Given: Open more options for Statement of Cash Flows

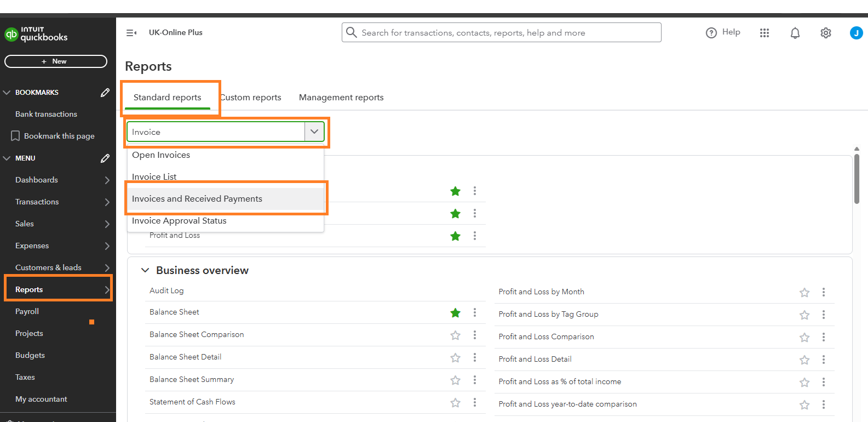Looking at the screenshot, I should pos(475,402).
